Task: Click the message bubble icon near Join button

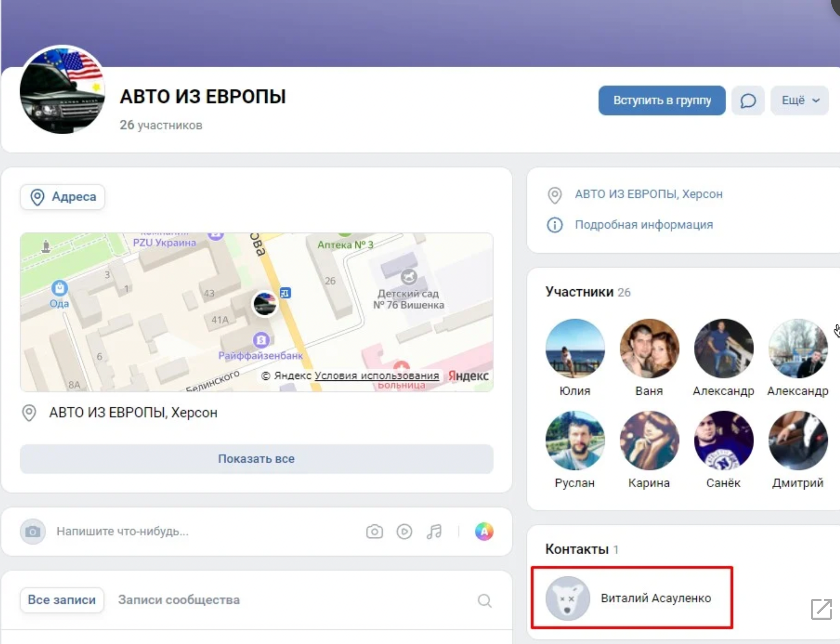Action: 747,101
